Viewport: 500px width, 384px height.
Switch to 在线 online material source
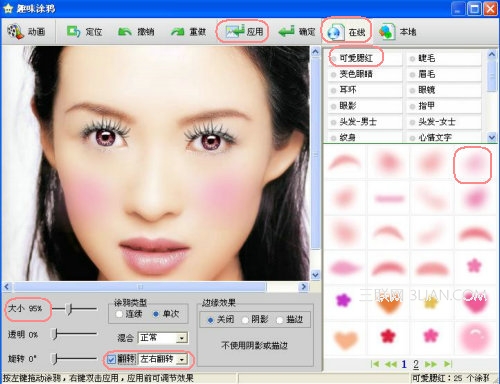[346, 32]
